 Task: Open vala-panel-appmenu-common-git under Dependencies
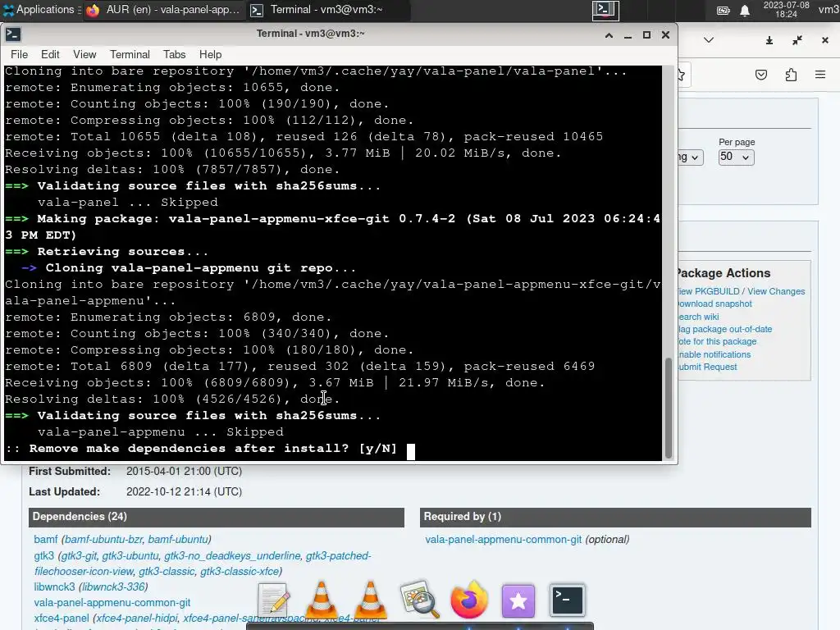click(x=112, y=603)
